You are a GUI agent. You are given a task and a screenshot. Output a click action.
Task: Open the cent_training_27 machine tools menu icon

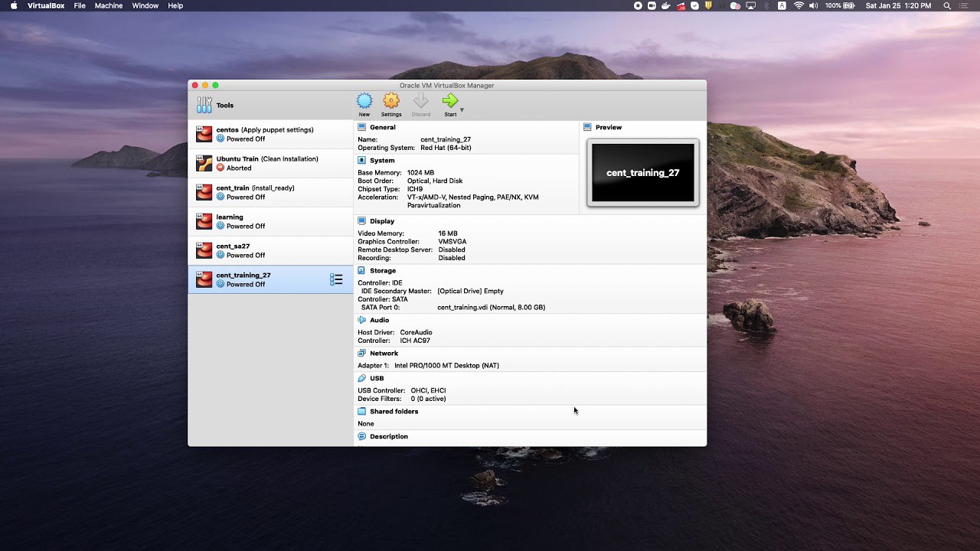[336, 279]
